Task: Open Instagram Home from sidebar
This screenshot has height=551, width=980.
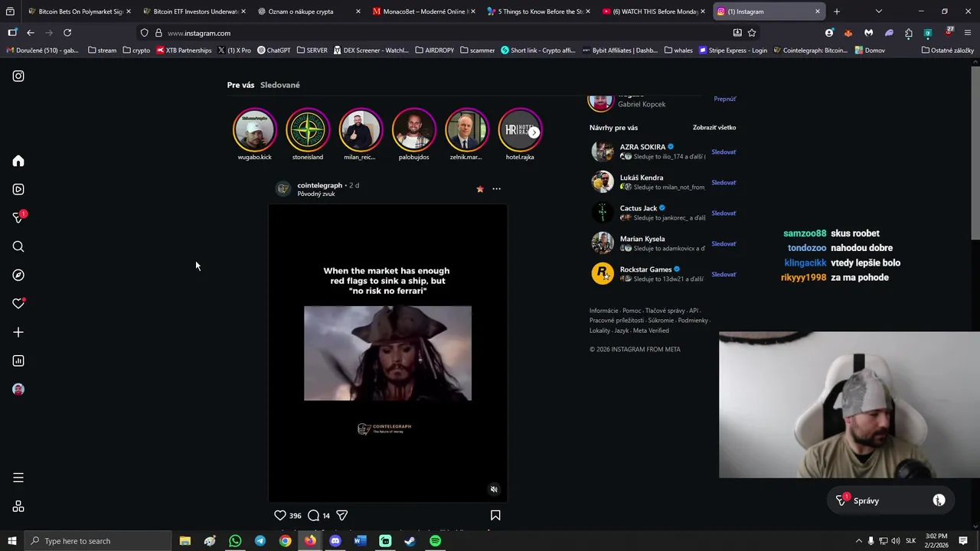Action: [x=18, y=161]
